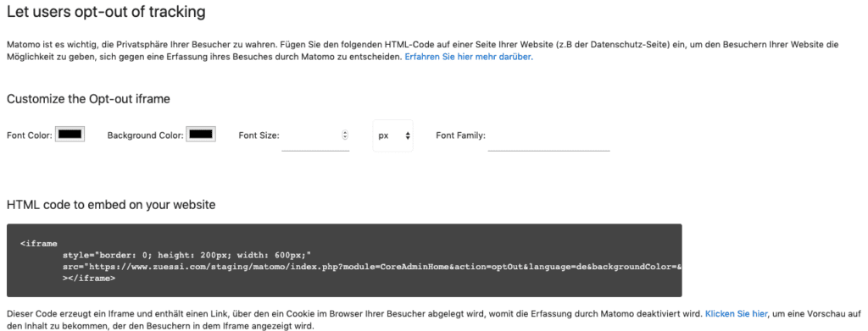The width and height of the screenshot is (868, 331).
Task: Click the src URL line in code
Action: [x=372, y=267]
